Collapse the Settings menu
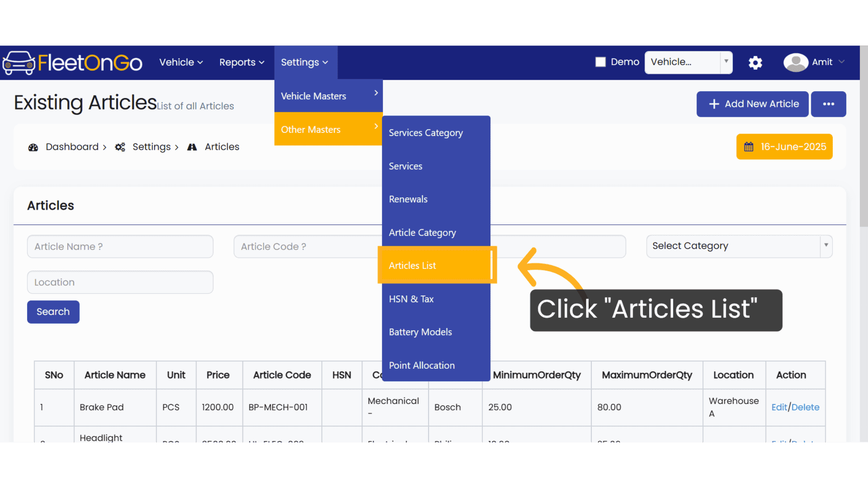This screenshot has height=488, width=868. tap(305, 62)
